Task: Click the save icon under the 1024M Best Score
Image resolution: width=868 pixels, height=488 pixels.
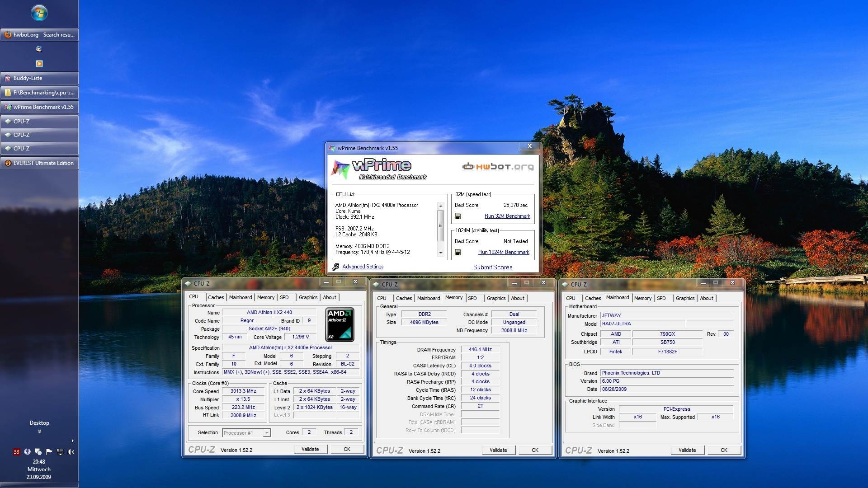Action: pos(458,252)
